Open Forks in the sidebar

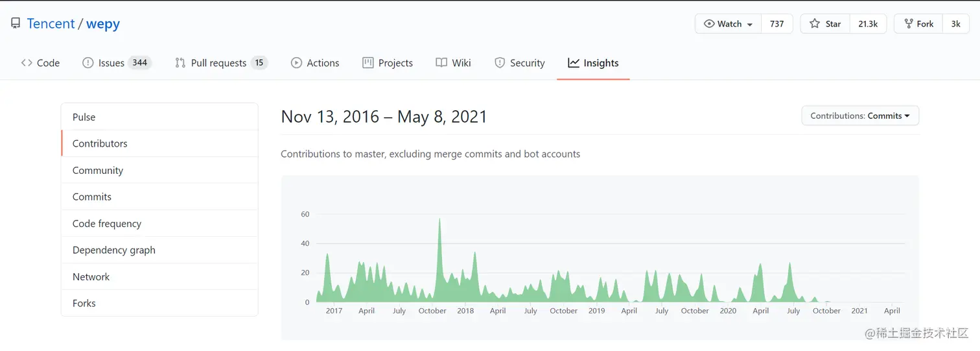[x=159, y=303]
